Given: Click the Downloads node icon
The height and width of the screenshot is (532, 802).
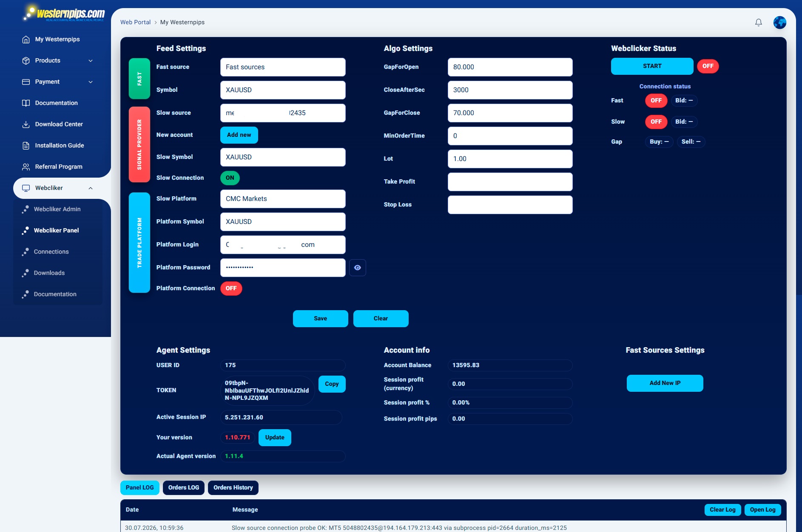Looking at the screenshot, I should pos(26,273).
